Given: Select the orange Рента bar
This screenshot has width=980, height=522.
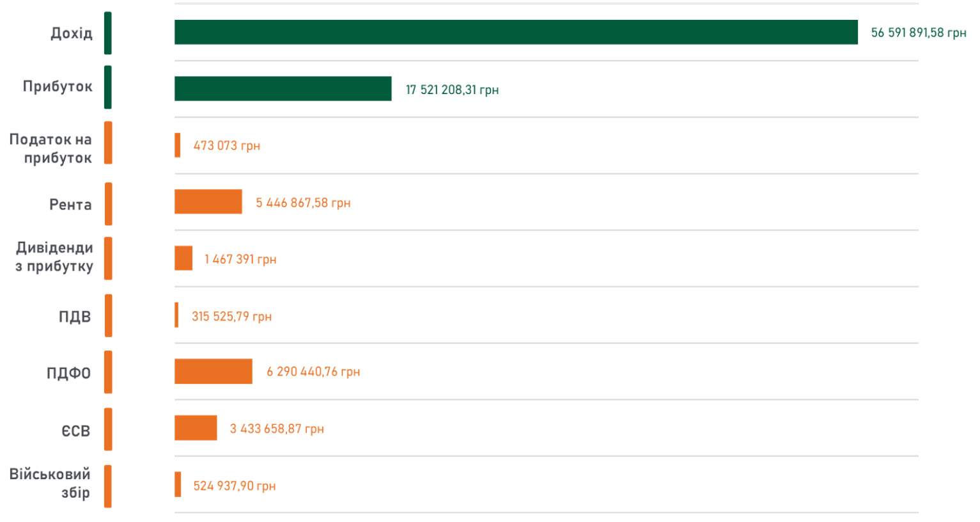Looking at the screenshot, I should click(208, 202).
